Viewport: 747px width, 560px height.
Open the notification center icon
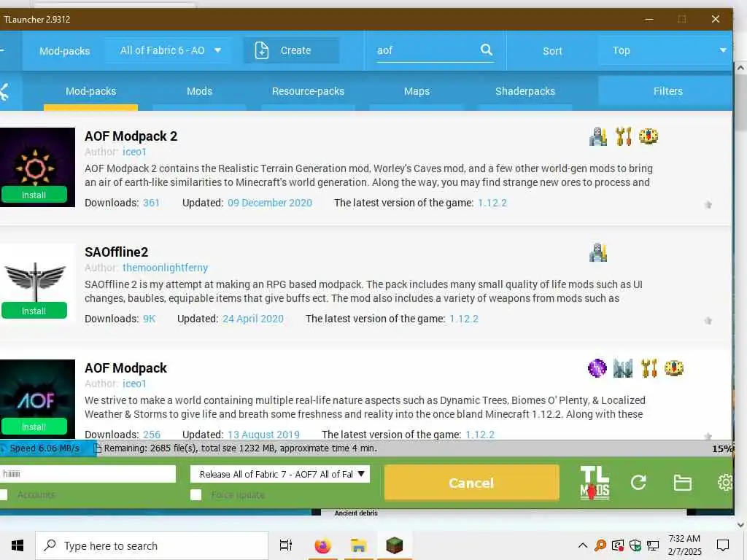(x=723, y=545)
